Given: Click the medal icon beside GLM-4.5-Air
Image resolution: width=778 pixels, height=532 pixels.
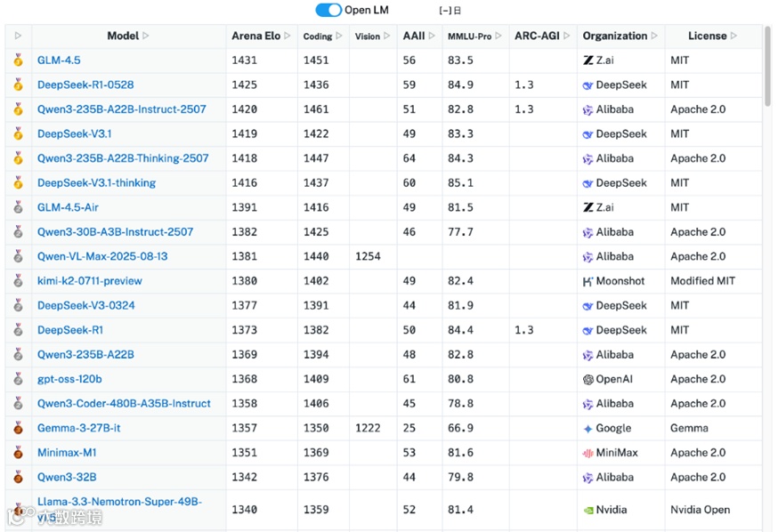Looking at the screenshot, I should [x=19, y=207].
